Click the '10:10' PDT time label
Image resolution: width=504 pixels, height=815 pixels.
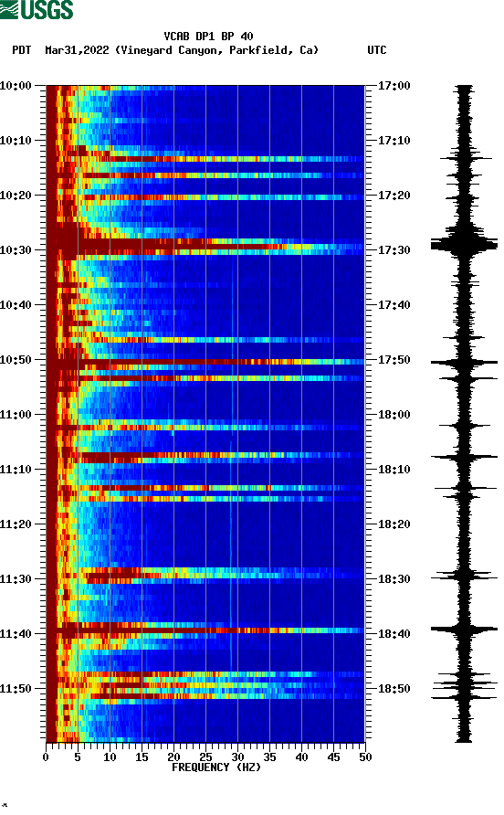point(16,141)
